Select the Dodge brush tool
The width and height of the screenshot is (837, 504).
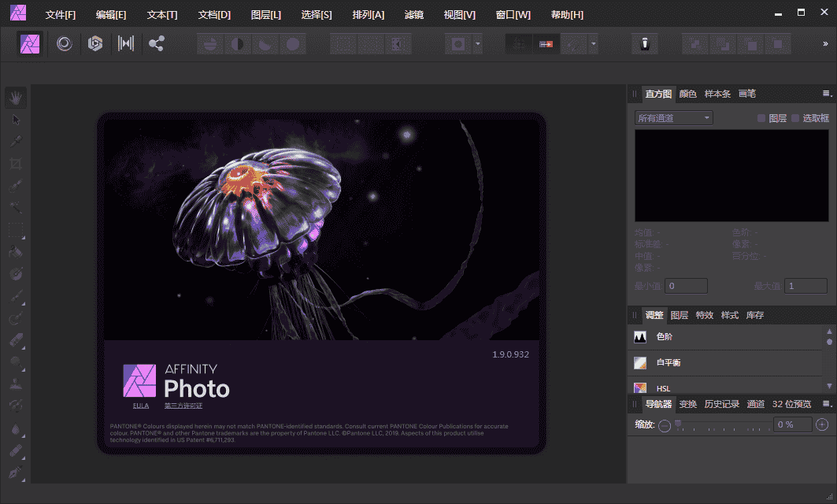point(16,362)
